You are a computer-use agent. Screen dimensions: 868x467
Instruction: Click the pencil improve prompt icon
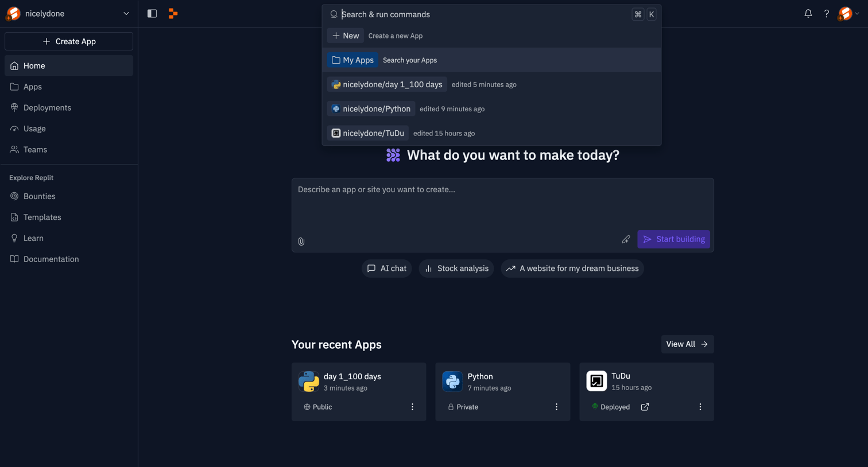[x=626, y=239]
